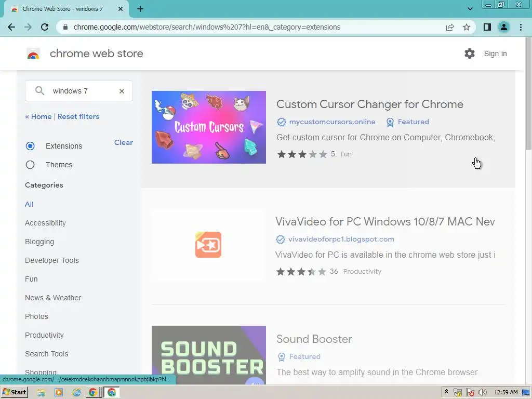Screen dimensions: 532x399
Task: Click the search magnifier icon
Action: click(39, 90)
